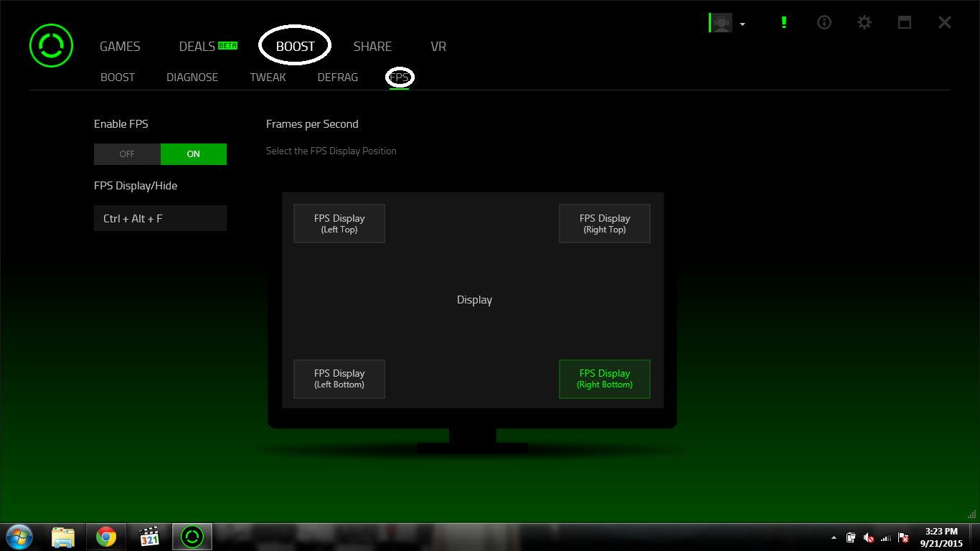Confirm ON state of Enable FPS switch
This screenshot has width=980, height=551.
coord(193,154)
